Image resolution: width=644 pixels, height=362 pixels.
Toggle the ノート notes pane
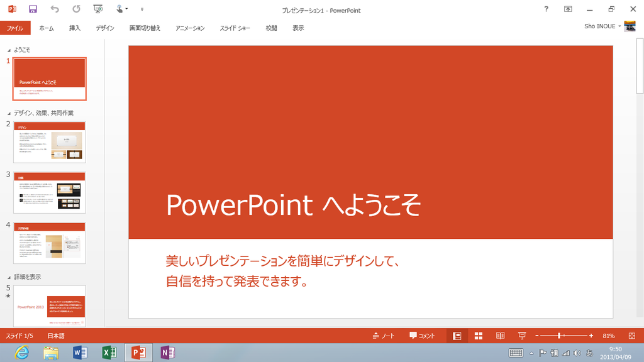coord(383,336)
